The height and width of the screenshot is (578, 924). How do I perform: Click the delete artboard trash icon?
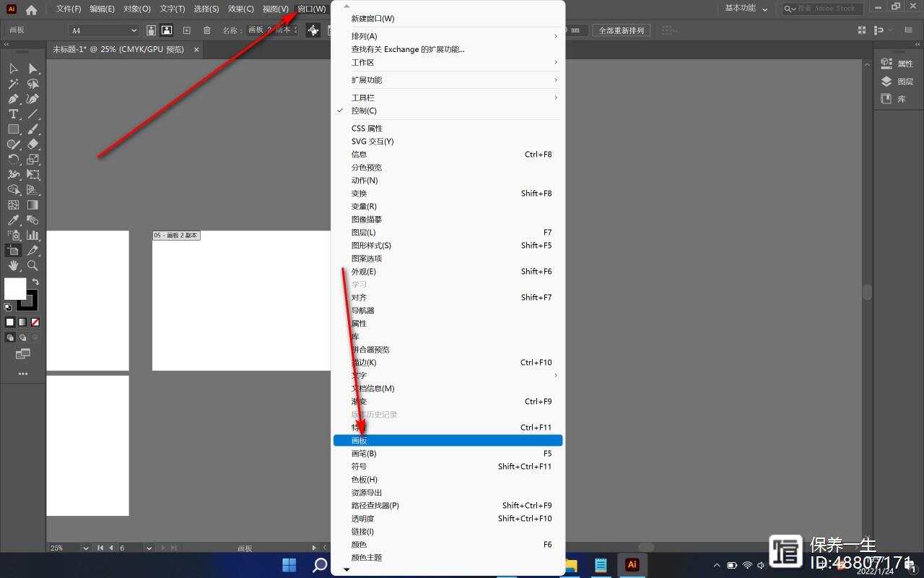207,30
